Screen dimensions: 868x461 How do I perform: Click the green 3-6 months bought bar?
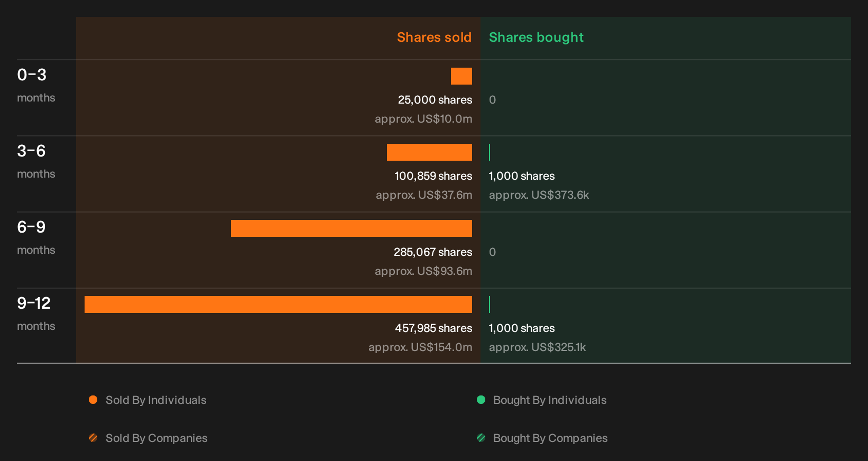click(490, 152)
